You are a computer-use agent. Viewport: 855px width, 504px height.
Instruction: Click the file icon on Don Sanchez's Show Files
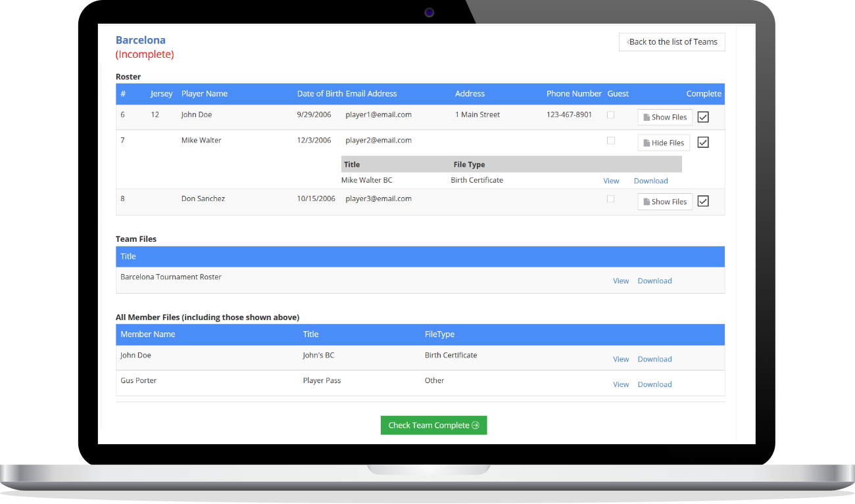click(647, 202)
